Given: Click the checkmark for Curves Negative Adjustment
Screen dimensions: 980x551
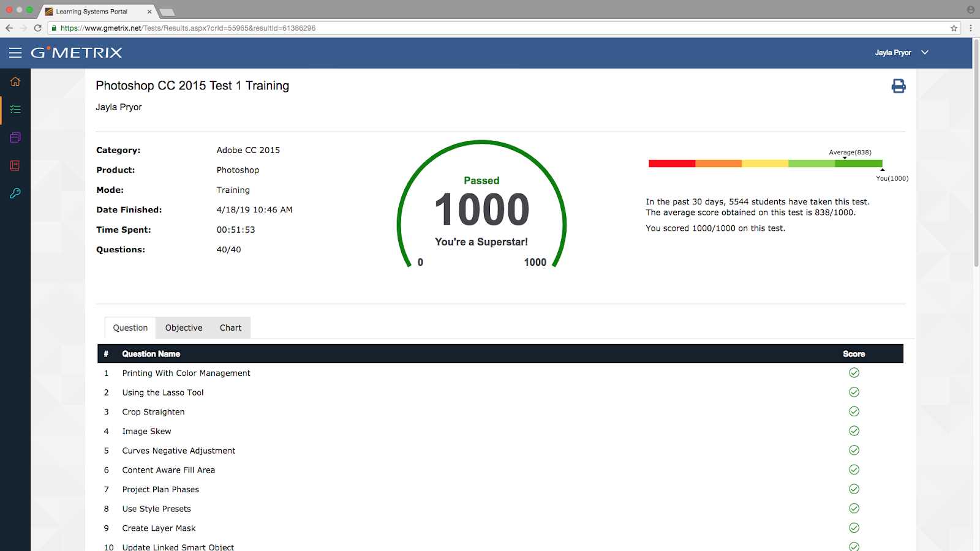Looking at the screenshot, I should 854,451.
